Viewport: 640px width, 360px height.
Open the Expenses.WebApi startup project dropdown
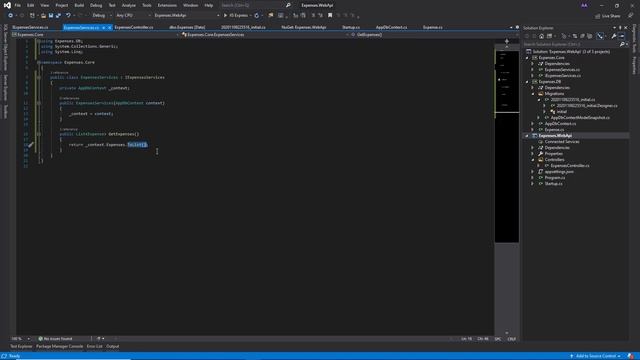coord(186,16)
